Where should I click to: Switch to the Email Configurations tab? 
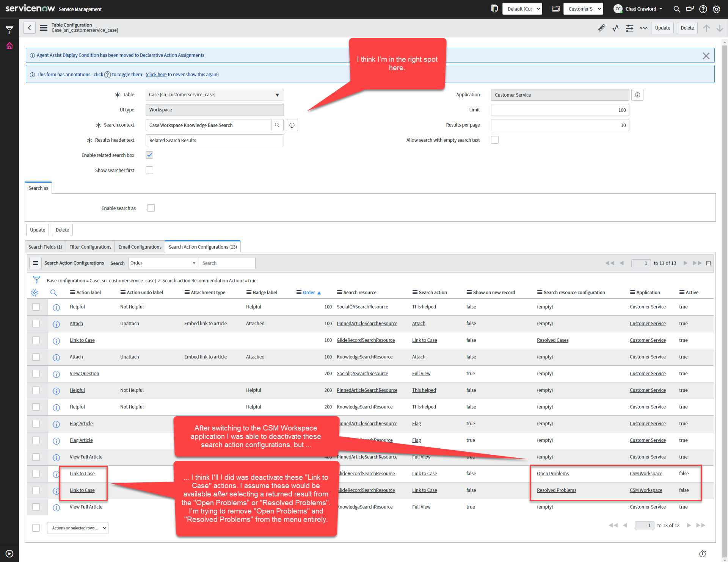tap(140, 247)
